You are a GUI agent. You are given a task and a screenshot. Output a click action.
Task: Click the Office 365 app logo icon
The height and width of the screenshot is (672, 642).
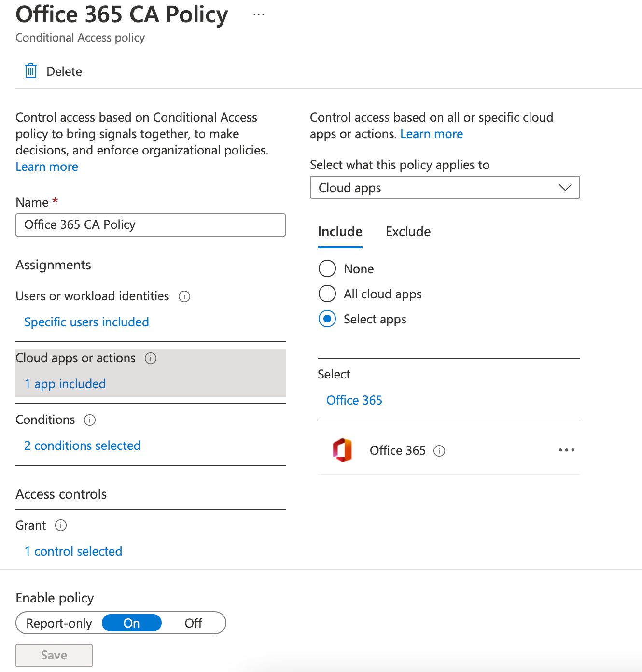pyautogui.click(x=342, y=450)
